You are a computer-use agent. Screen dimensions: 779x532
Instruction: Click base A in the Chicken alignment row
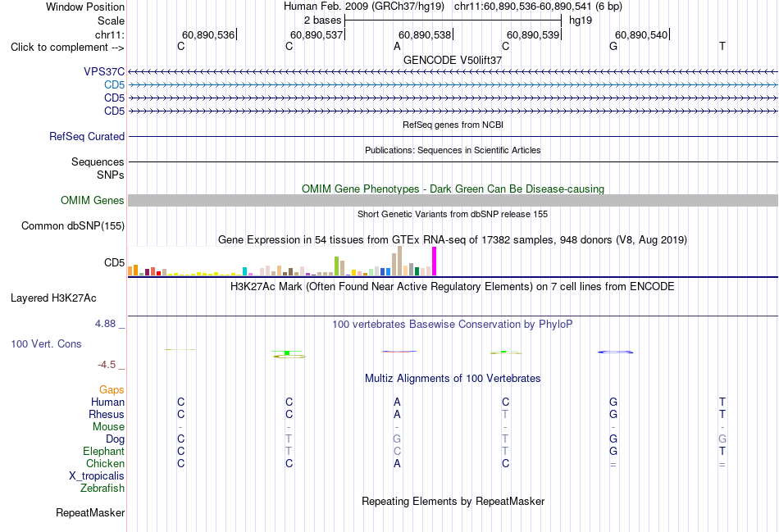point(397,463)
